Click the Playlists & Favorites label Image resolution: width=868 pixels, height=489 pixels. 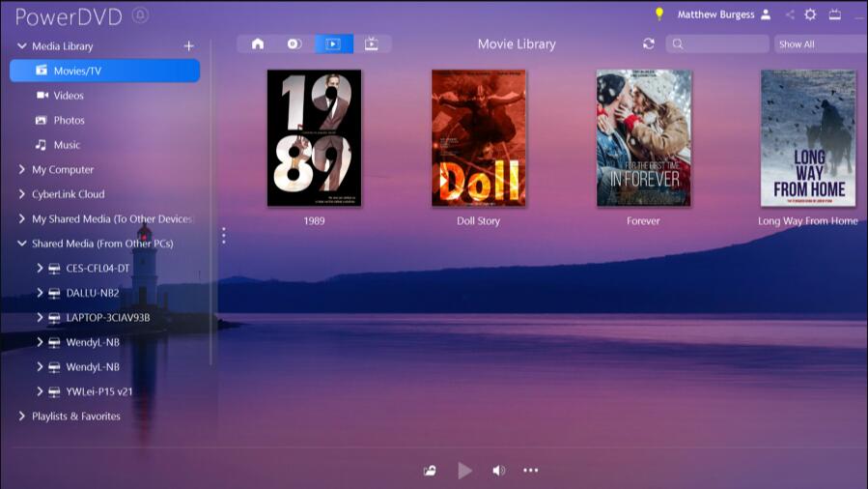coord(76,416)
